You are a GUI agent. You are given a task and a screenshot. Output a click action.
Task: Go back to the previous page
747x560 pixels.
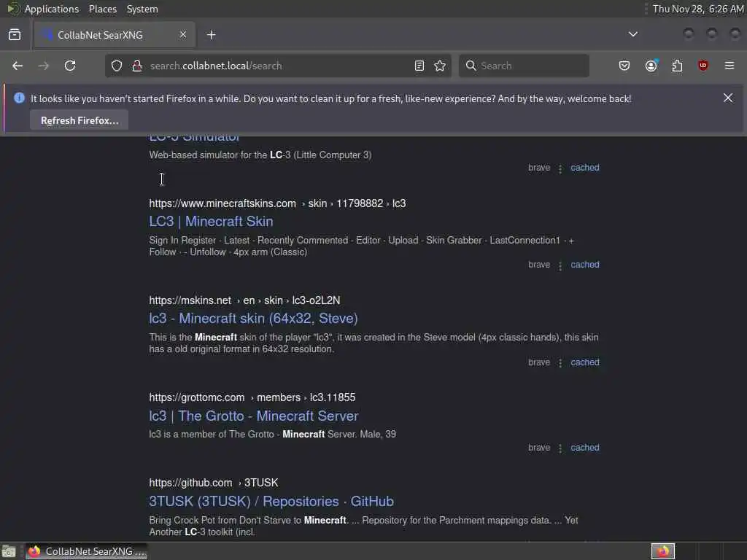coord(18,66)
